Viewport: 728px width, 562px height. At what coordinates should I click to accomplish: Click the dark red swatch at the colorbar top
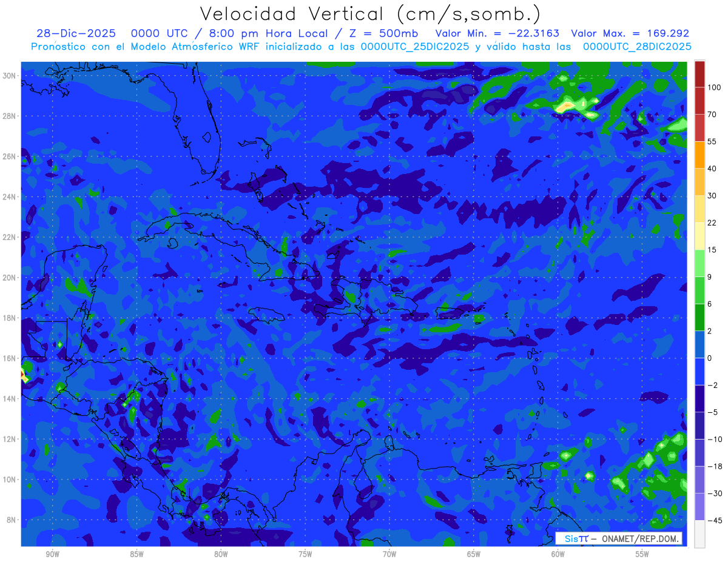tap(699, 74)
